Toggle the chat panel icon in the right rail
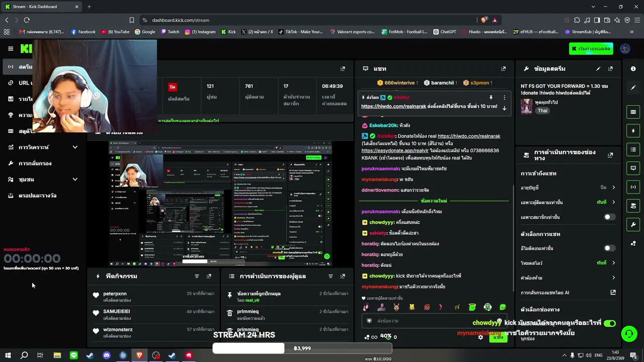 tap(633, 168)
